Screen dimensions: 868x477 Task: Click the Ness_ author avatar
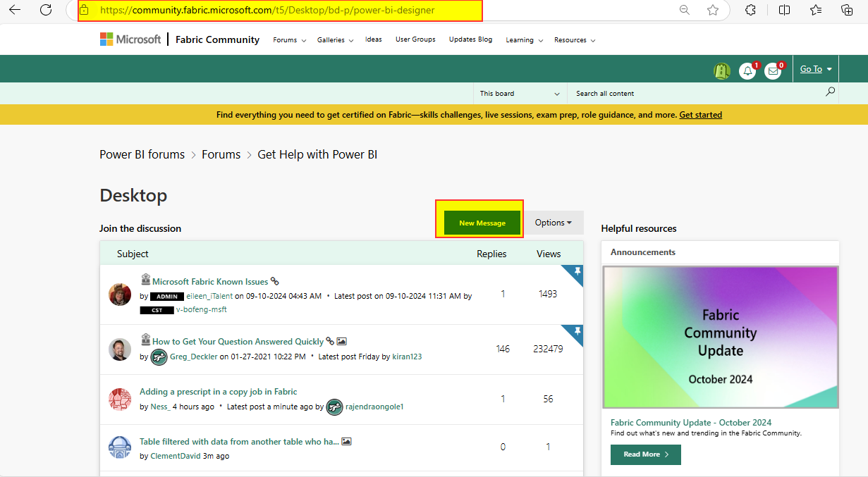coord(120,399)
